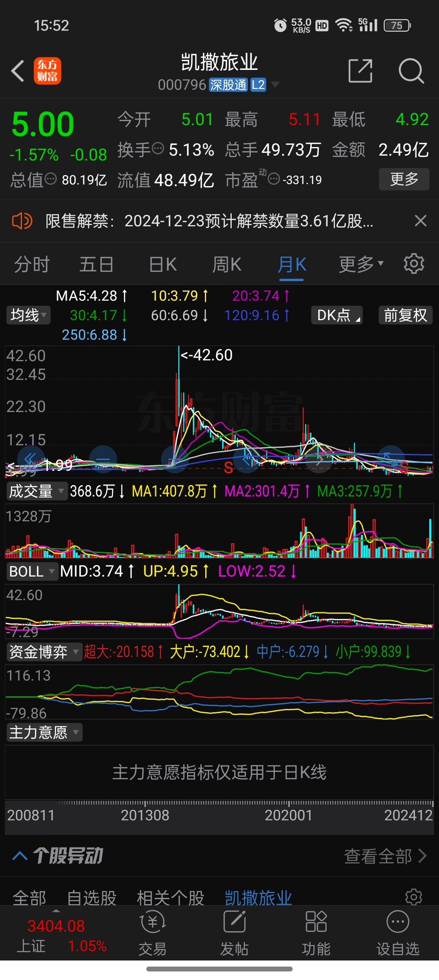Expand stock switch dropdown arrow by L2
439x980 pixels.
click(x=275, y=85)
